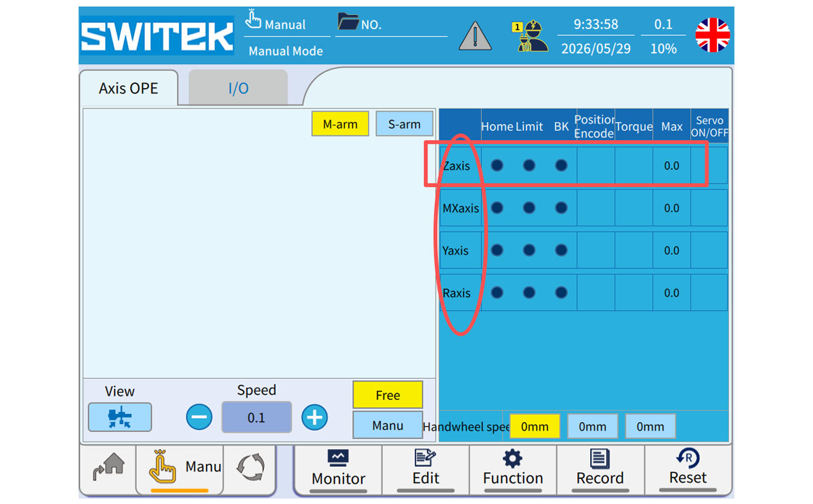The image size is (813, 504).
Task: Open the operator user level icon
Action: (530, 36)
